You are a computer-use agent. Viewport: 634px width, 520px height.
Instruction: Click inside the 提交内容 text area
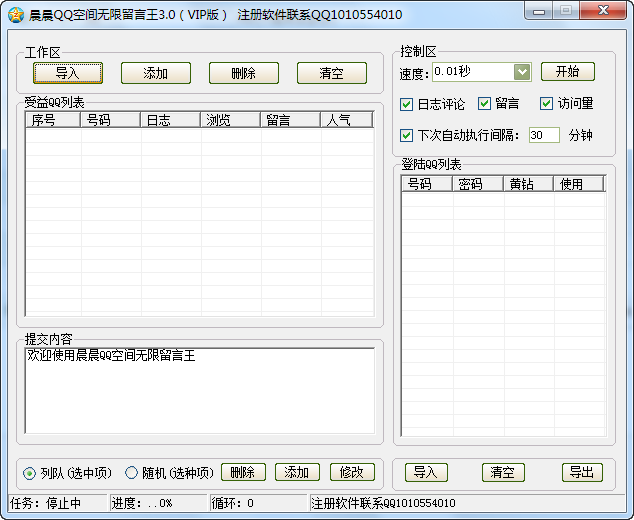pos(200,391)
